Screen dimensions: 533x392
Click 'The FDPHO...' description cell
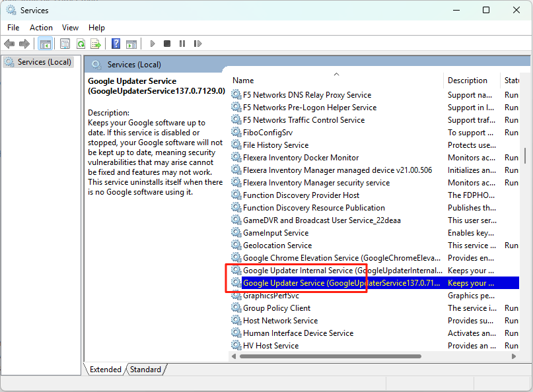click(x=471, y=195)
